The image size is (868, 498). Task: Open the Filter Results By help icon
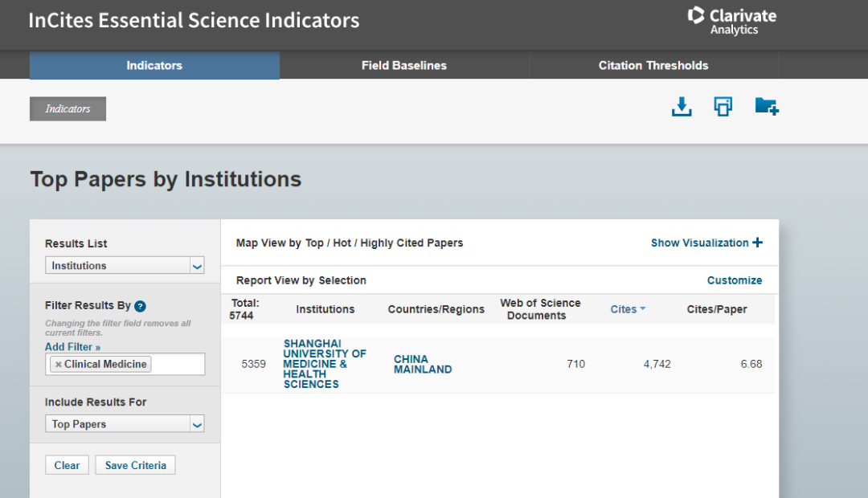(x=140, y=306)
